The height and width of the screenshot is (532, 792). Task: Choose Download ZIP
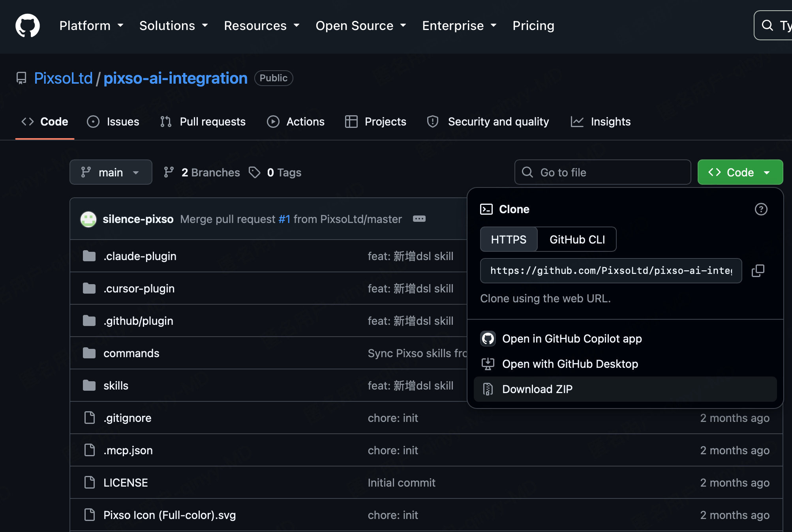(x=625, y=389)
